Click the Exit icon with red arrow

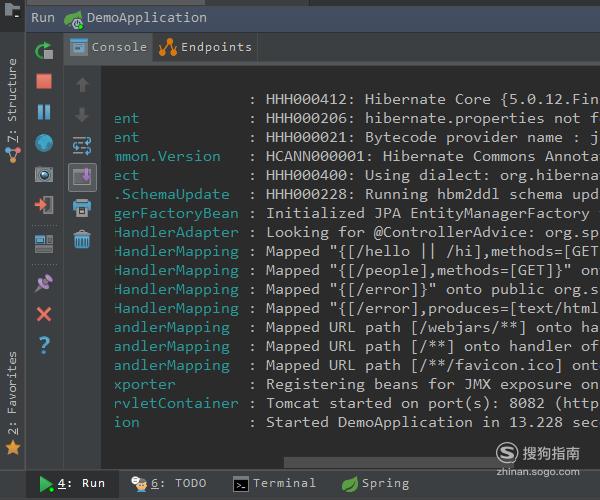point(44,205)
